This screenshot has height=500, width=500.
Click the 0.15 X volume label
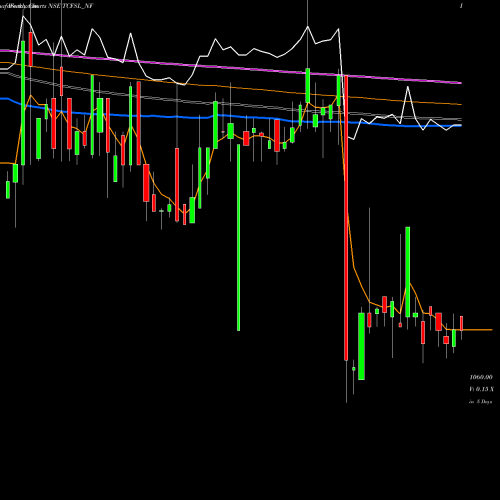pos(481,389)
